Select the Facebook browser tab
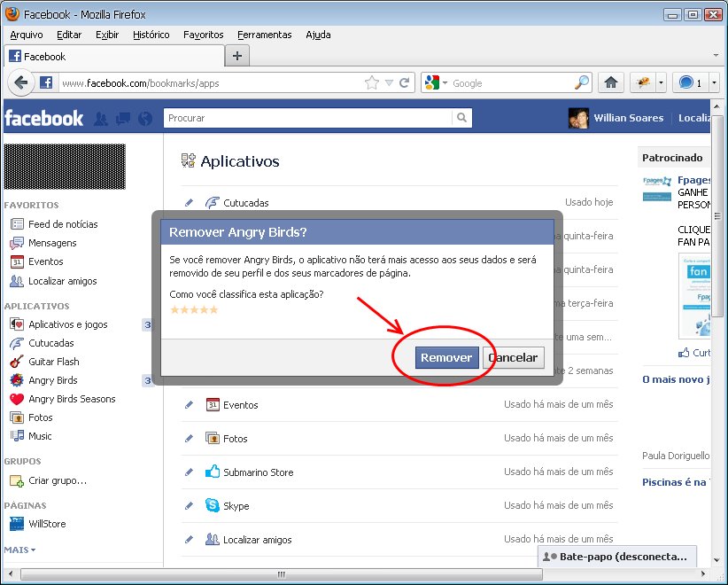 [x=113, y=56]
